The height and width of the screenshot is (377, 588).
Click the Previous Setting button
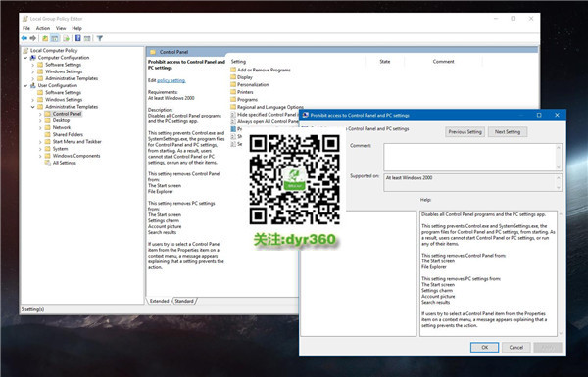coord(465,132)
